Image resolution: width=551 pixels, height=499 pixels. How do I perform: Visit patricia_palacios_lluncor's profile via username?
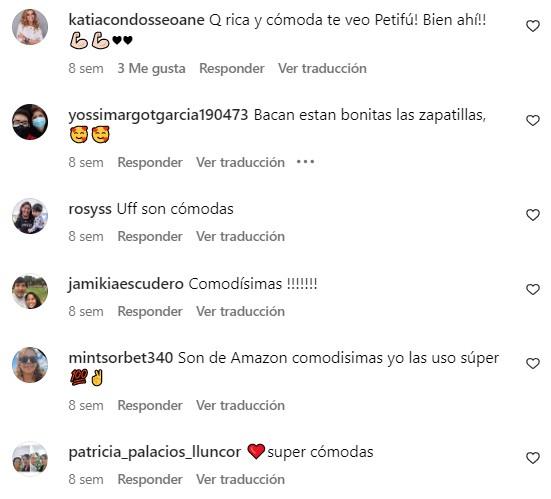point(155,452)
